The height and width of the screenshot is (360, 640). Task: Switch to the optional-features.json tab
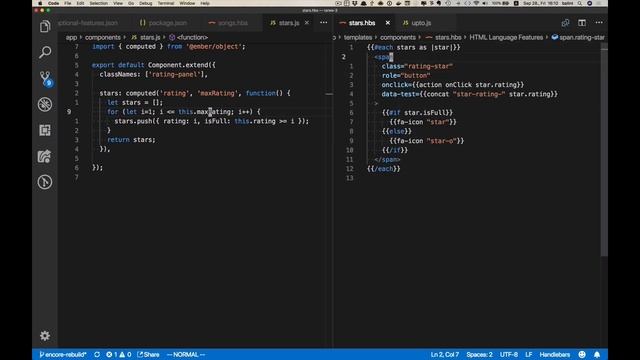coord(88,23)
